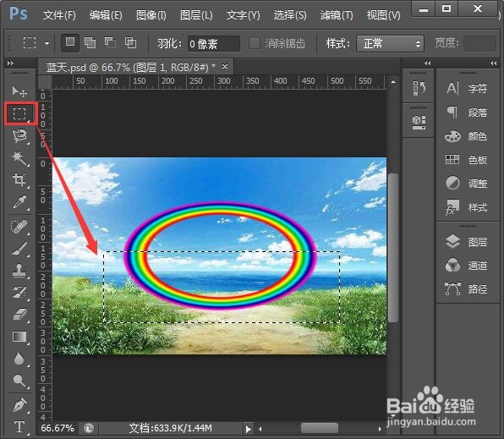Viewport: 504px width, 439px height.
Task: Click the 66.67% zoom level field
Action: coord(58,428)
